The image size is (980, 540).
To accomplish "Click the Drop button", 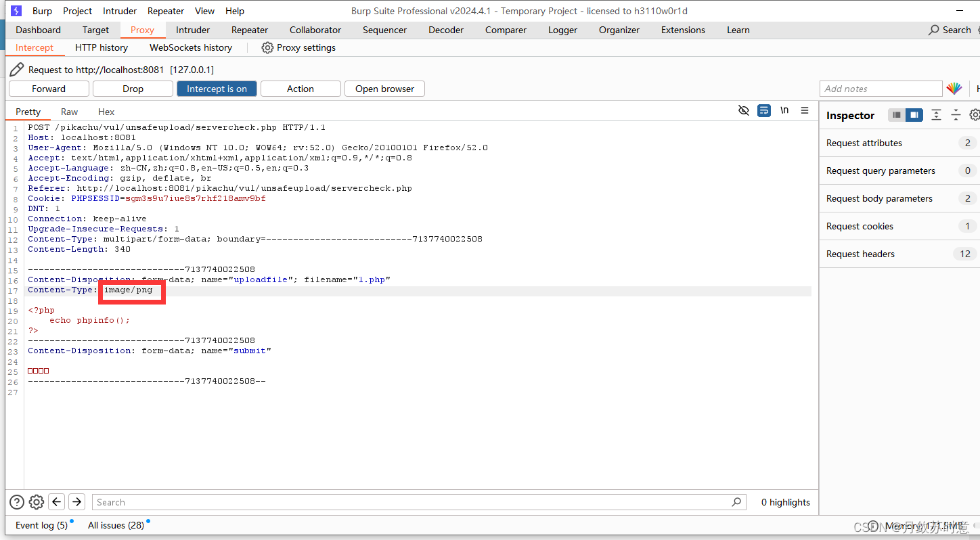I will [133, 89].
